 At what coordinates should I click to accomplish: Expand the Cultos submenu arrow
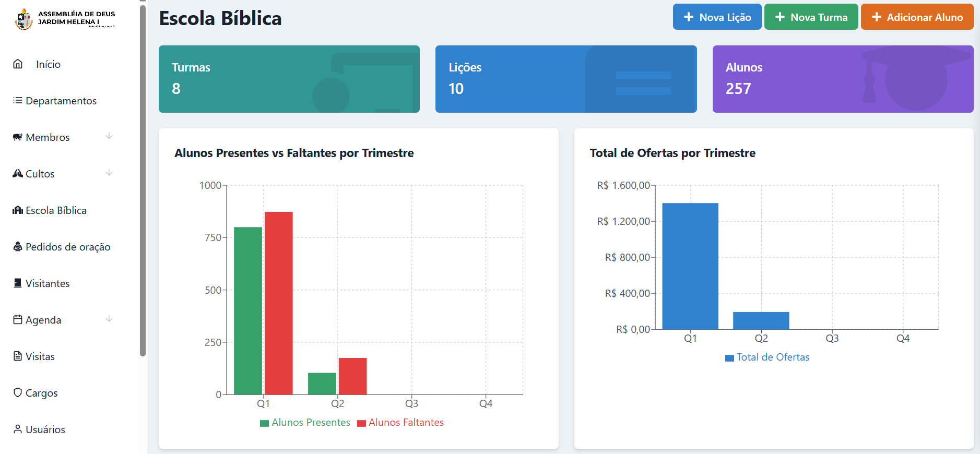tap(109, 173)
